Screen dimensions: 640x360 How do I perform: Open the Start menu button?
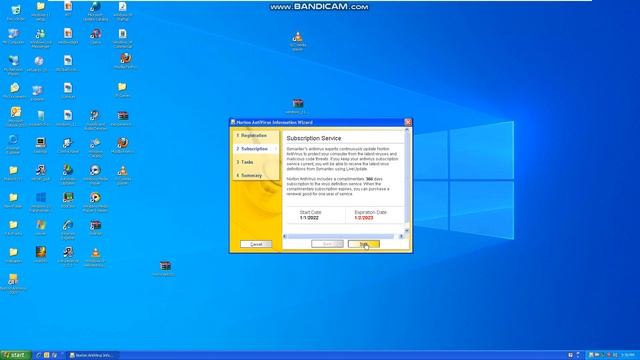coord(16,355)
